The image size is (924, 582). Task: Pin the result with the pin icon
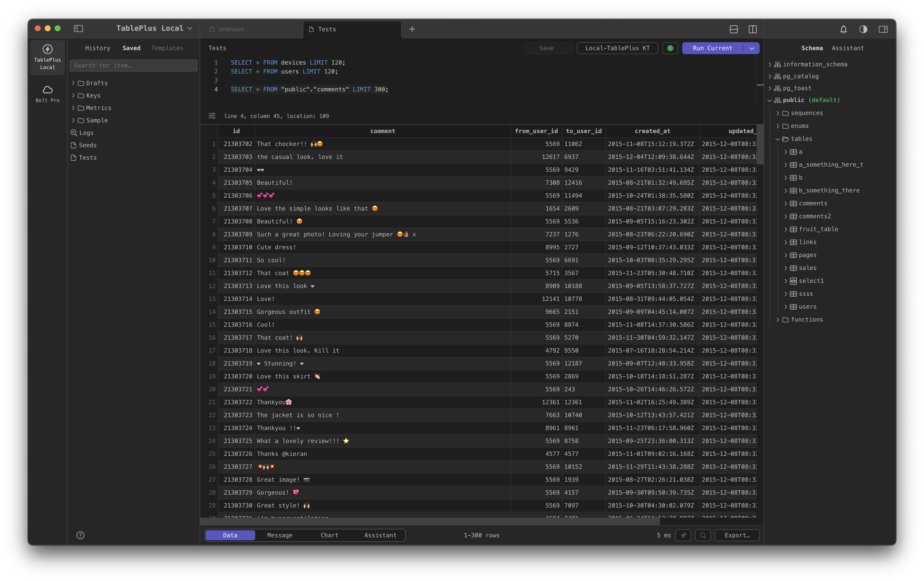point(683,535)
